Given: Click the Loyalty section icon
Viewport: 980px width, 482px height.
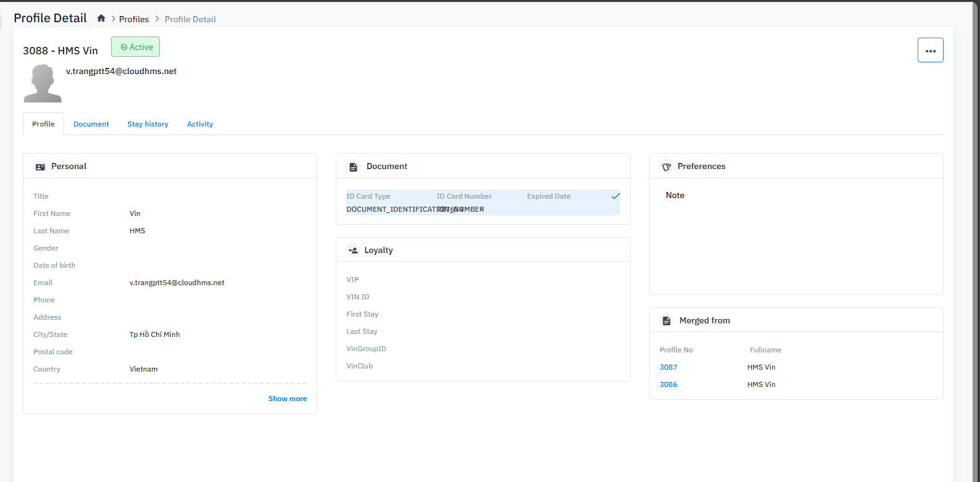Looking at the screenshot, I should point(353,251).
